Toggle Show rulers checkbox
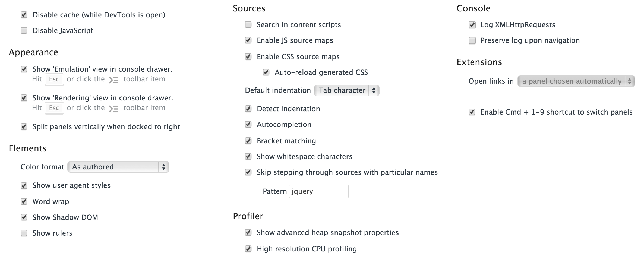 [x=24, y=233]
